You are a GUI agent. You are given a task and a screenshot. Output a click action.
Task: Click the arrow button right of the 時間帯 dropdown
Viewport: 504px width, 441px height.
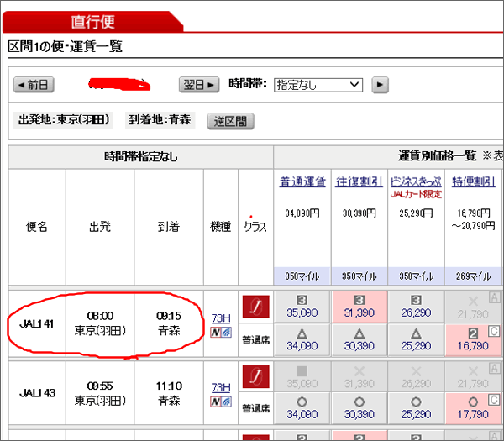(x=381, y=85)
